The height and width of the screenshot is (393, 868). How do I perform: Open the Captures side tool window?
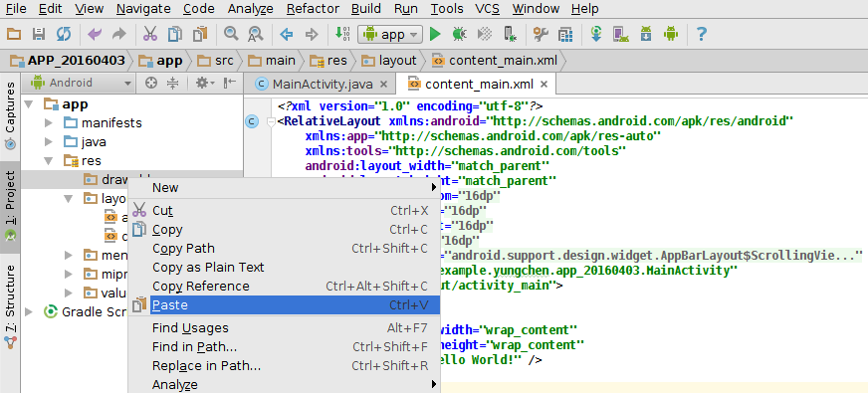click(x=10, y=116)
